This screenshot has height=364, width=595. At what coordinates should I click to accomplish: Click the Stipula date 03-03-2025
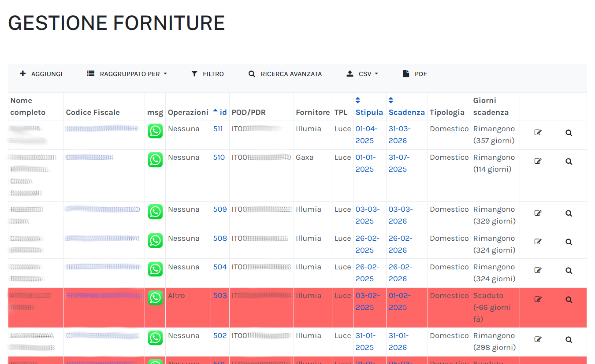(x=368, y=215)
